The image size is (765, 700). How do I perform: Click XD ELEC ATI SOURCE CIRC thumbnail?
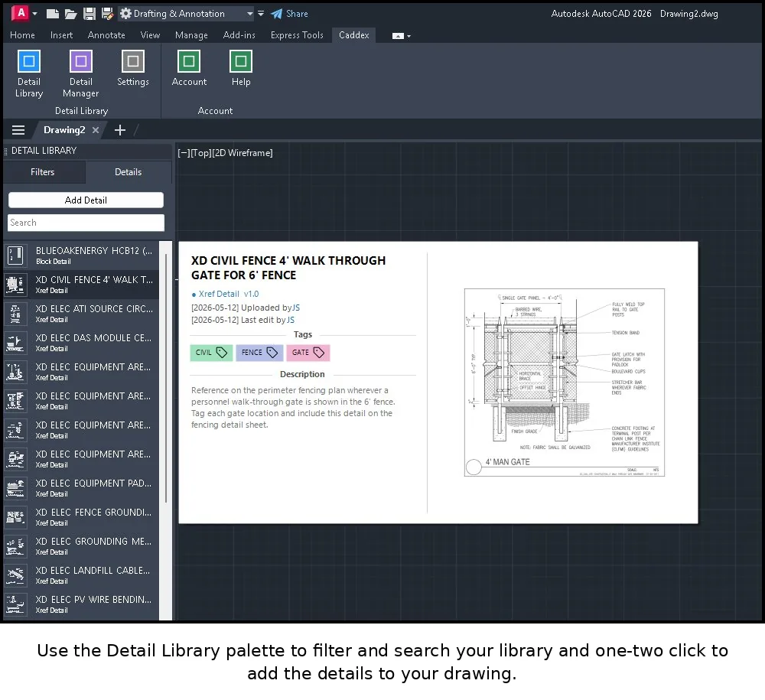click(15, 314)
